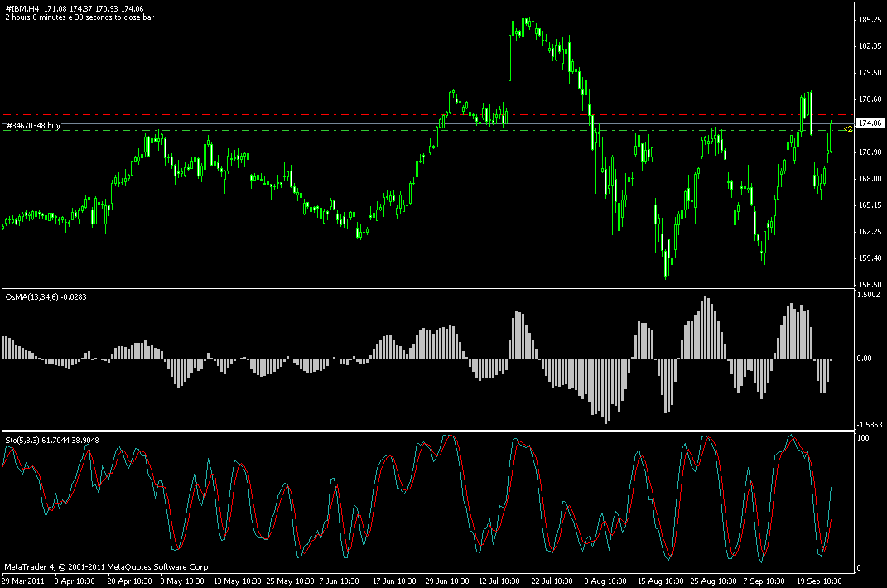Image resolution: width=887 pixels, height=588 pixels.
Task: Click the current price tag 174.06
Action: [x=870, y=123]
